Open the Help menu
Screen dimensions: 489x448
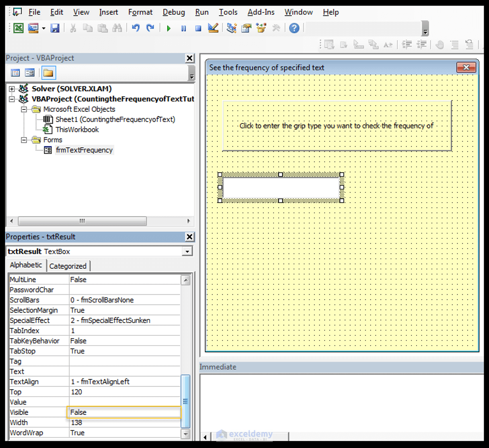[x=331, y=12]
